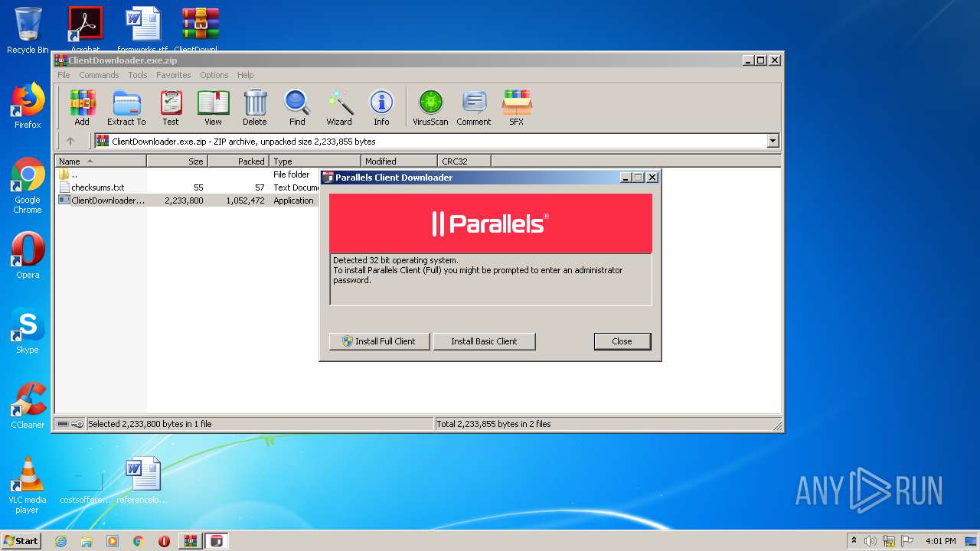Click the network tray icon
The image size is (980, 551).
(889, 541)
